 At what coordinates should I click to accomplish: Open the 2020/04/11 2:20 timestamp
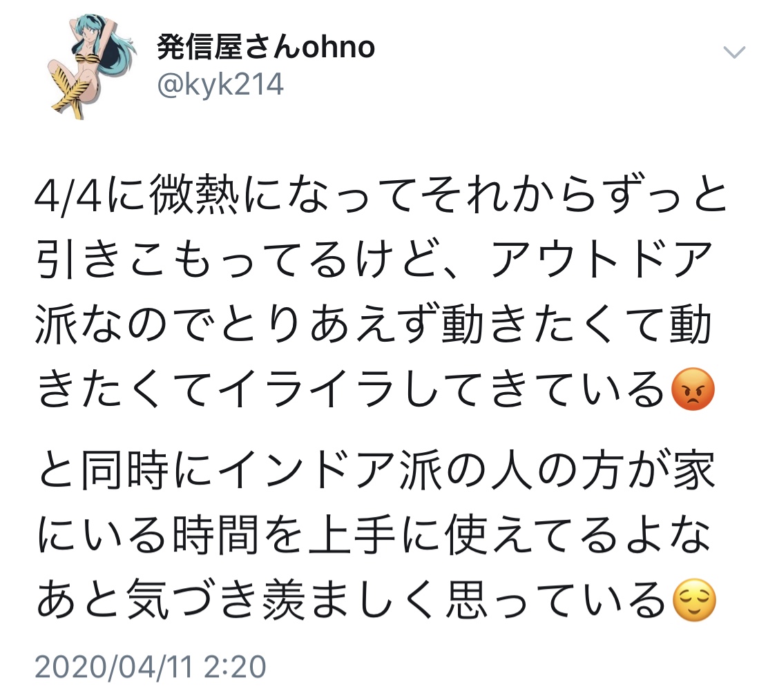pyautogui.click(x=150, y=666)
